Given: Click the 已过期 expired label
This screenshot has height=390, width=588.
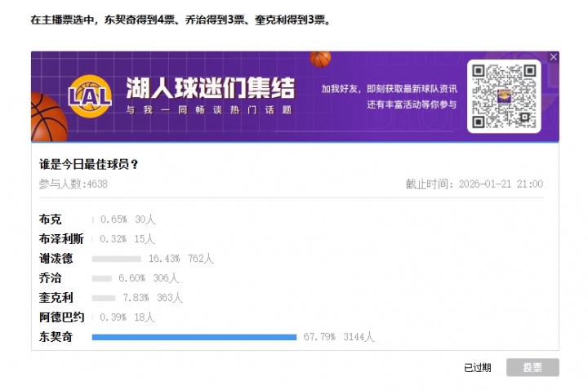Looking at the screenshot, I should click(477, 367).
